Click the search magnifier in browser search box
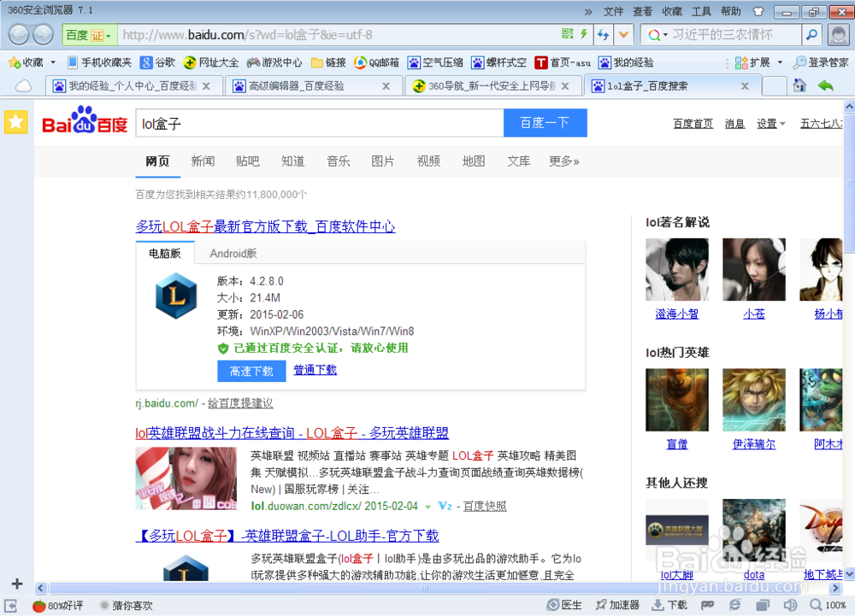The height and width of the screenshot is (616, 855). click(812, 35)
